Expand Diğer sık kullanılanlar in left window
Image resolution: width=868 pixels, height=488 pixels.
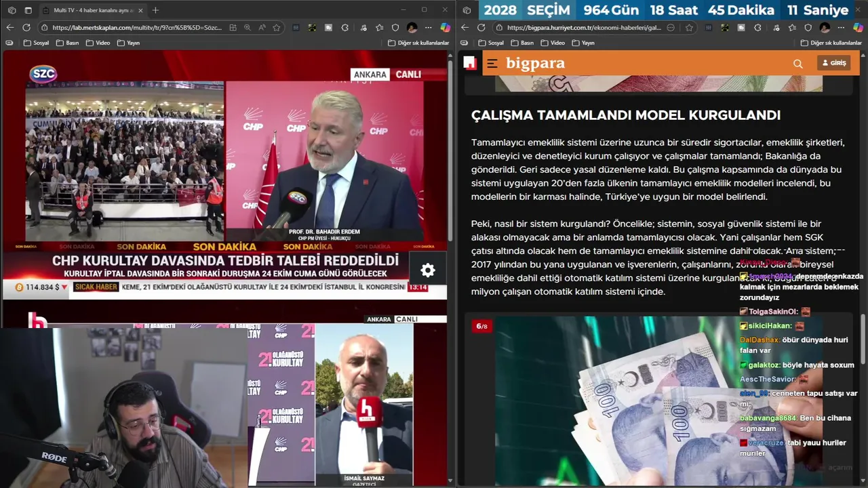(x=418, y=43)
